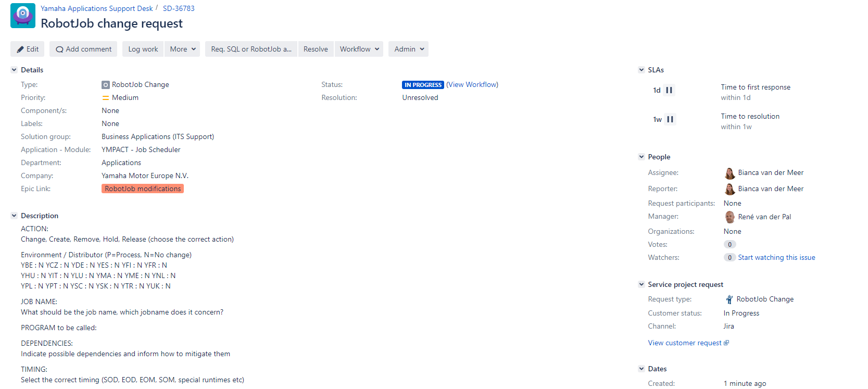The height and width of the screenshot is (389, 868).
Task: Click the Medium priority icon
Action: (x=106, y=98)
